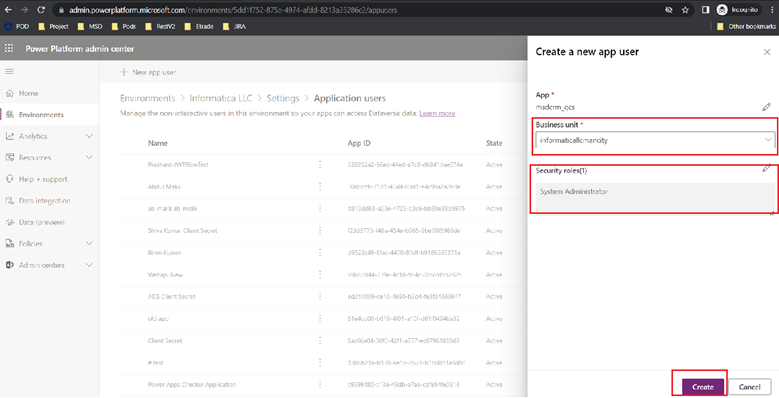This screenshot has height=398, width=779.
Task: Open the Business unit dropdown
Action: click(x=655, y=140)
